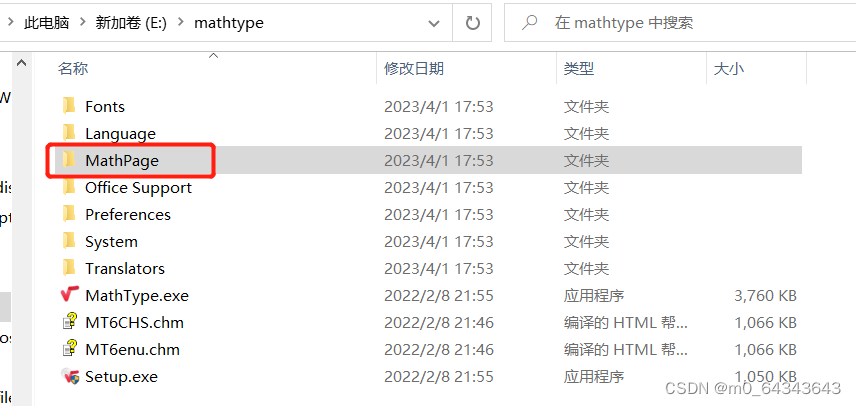
Task: Select the file name Language
Action: (120, 134)
